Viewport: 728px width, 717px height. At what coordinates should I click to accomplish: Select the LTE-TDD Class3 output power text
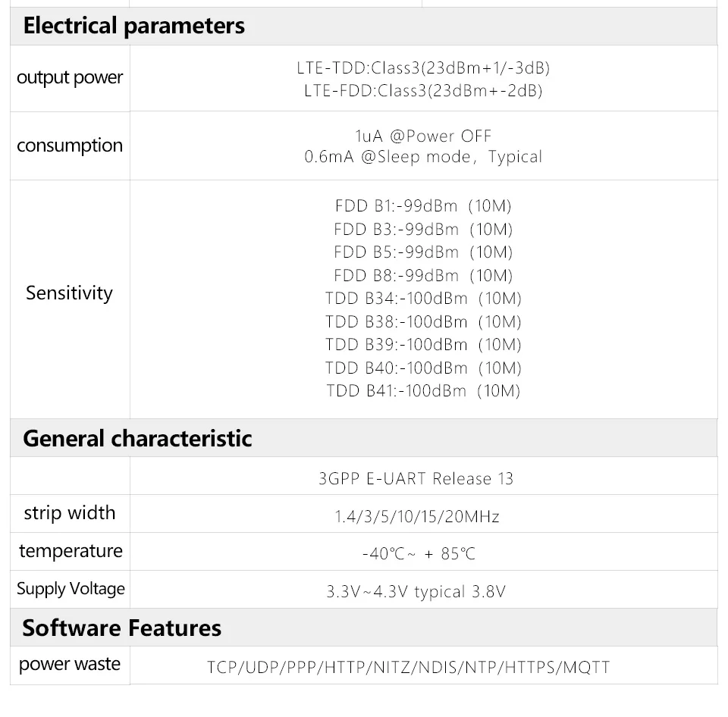(423, 67)
